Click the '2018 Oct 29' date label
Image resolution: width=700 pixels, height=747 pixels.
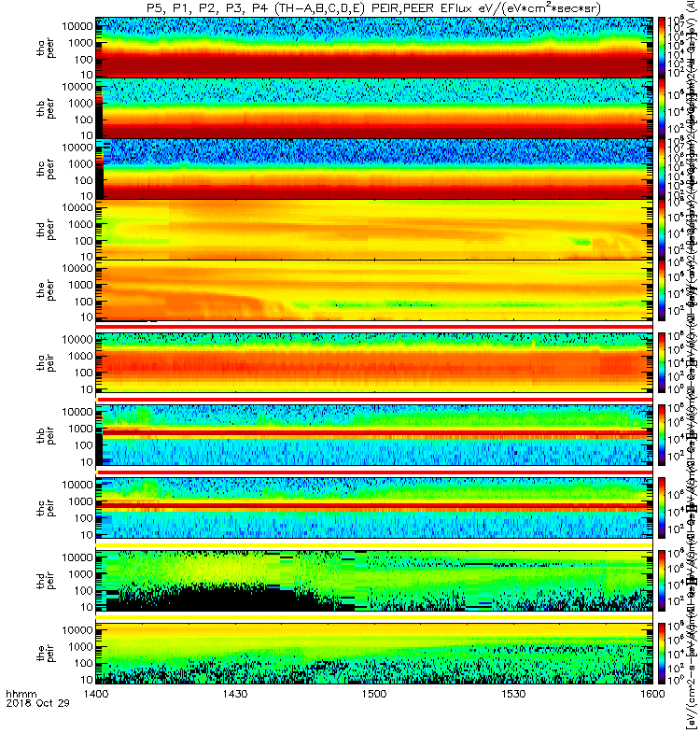pos(37,703)
